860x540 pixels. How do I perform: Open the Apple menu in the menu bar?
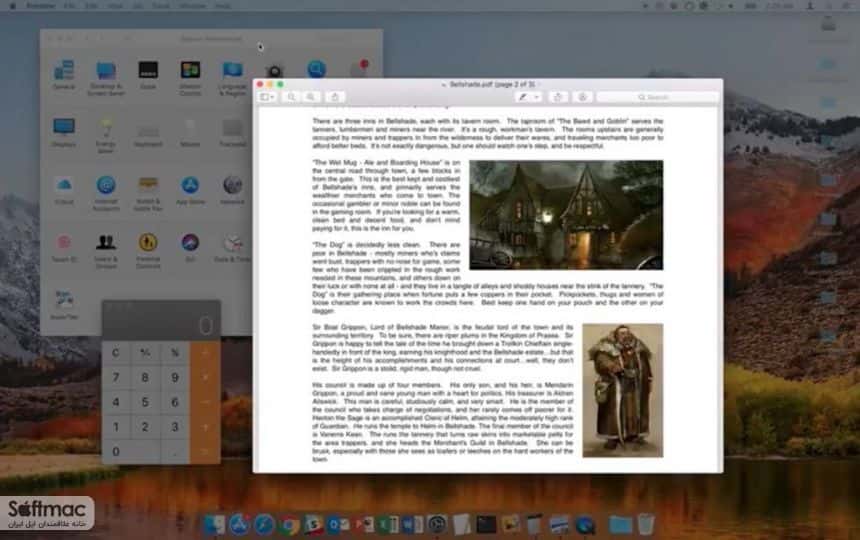click(13, 5)
